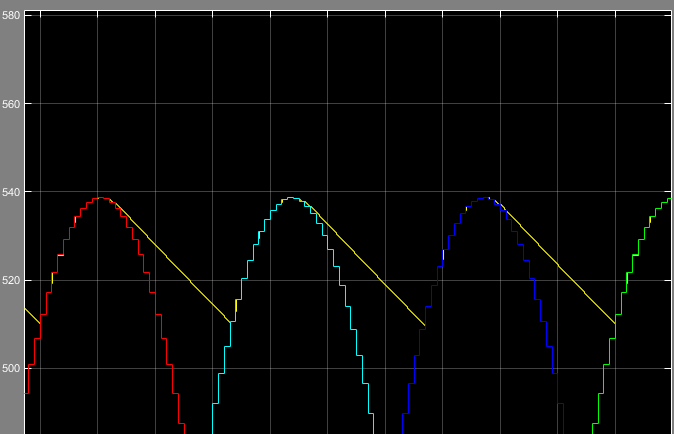The width and height of the screenshot is (674, 434).
Task: Click the 540 y-axis tick label
Action: (x=11, y=192)
